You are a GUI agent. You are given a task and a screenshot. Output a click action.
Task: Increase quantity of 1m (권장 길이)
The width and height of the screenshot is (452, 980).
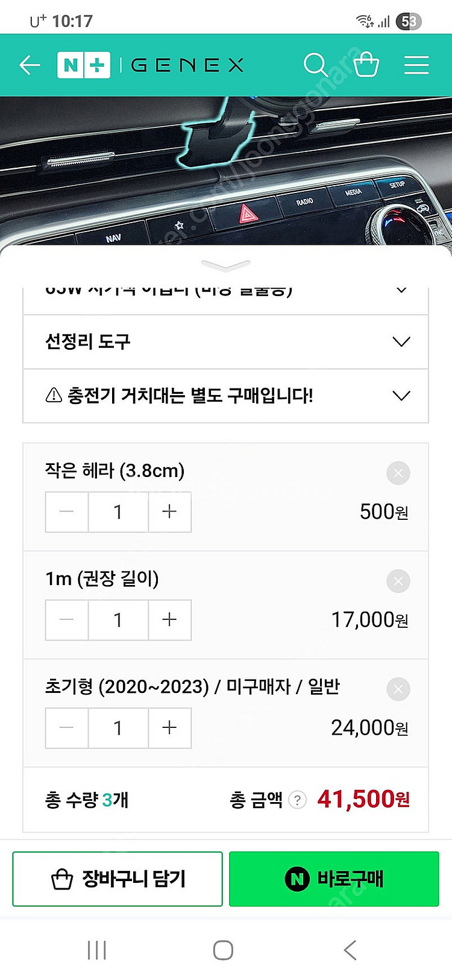(169, 620)
